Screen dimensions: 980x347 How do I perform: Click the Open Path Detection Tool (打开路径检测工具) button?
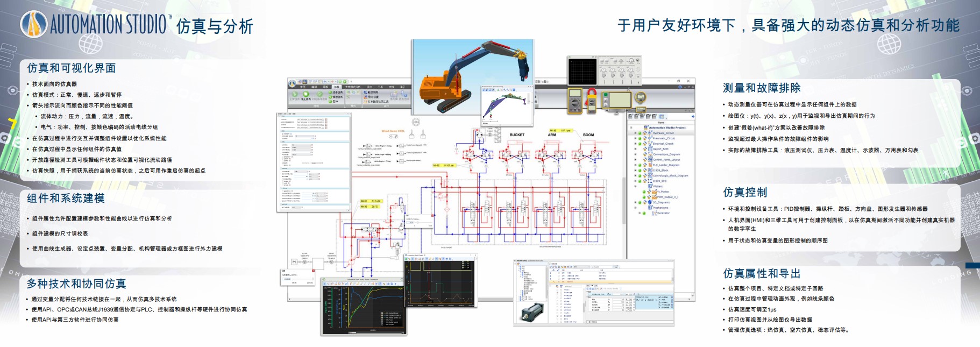[377, 102]
